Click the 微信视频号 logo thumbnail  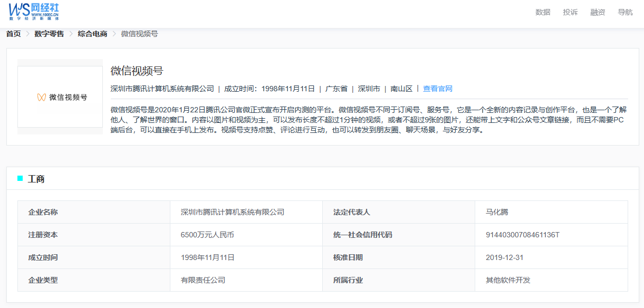click(x=60, y=97)
